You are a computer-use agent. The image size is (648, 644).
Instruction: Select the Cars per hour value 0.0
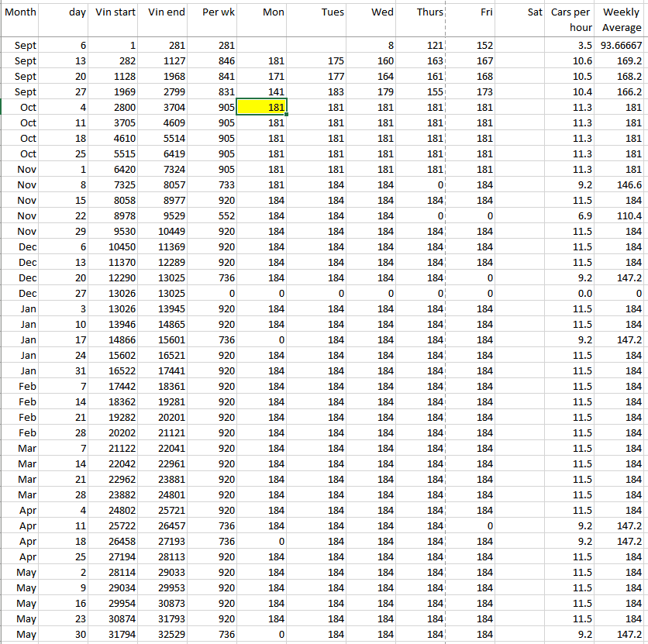[571, 294]
